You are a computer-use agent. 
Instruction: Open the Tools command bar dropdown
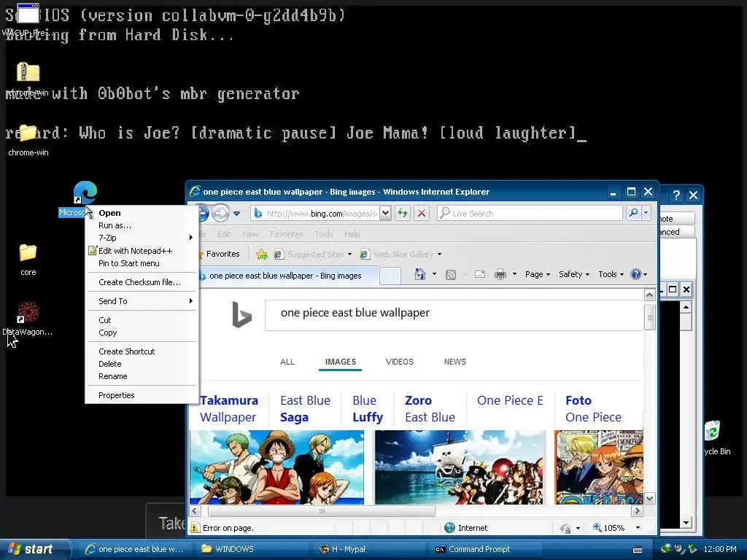[x=611, y=274]
